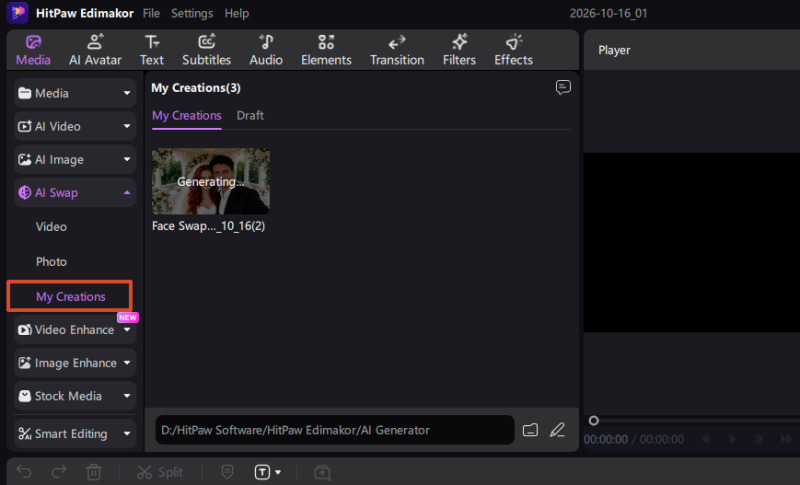800x485 pixels.
Task: Click the export frame icon in toolbar
Action: coord(322,472)
